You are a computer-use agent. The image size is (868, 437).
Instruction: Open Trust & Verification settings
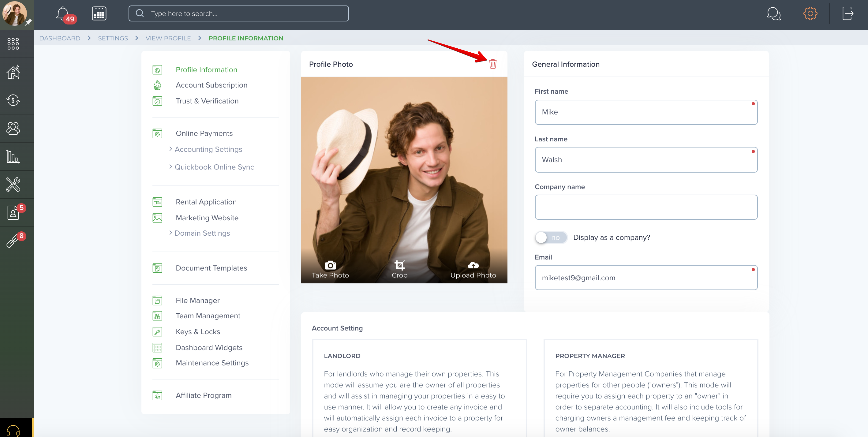[207, 101]
